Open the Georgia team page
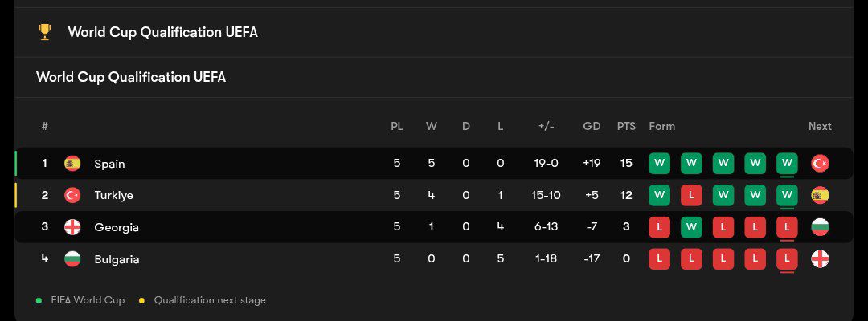Viewport: 868px width, 321px height. pos(117,227)
